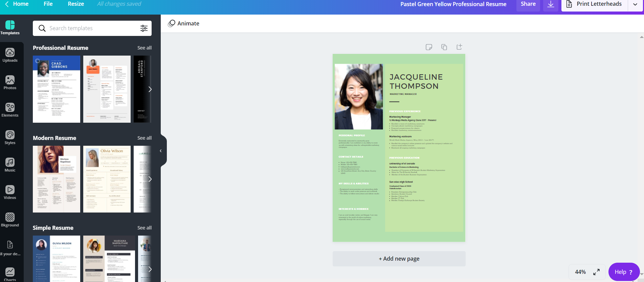Select the Jacqueline Thompson name text
Image resolution: width=644 pixels, height=282 pixels.
[x=416, y=82]
